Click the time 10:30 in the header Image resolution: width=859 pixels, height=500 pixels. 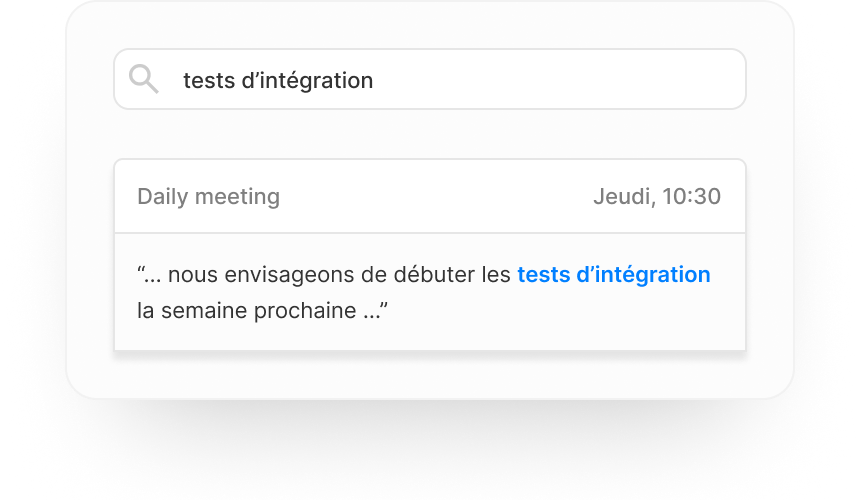pos(691,196)
